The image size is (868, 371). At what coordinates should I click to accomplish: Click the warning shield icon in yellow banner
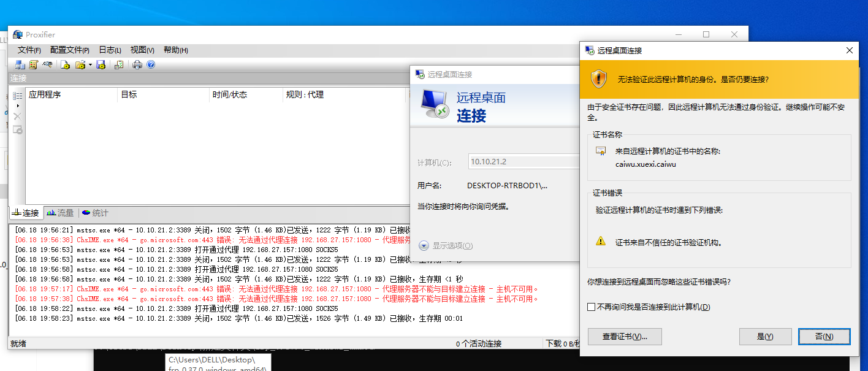point(599,78)
